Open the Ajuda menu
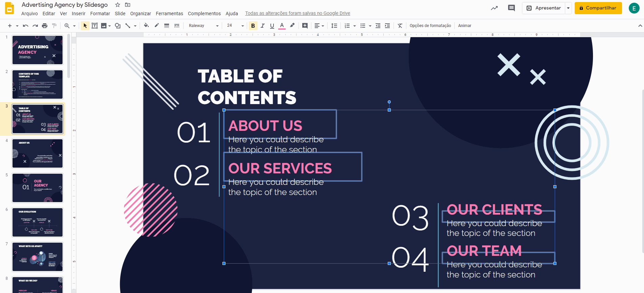 pos(232,14)
